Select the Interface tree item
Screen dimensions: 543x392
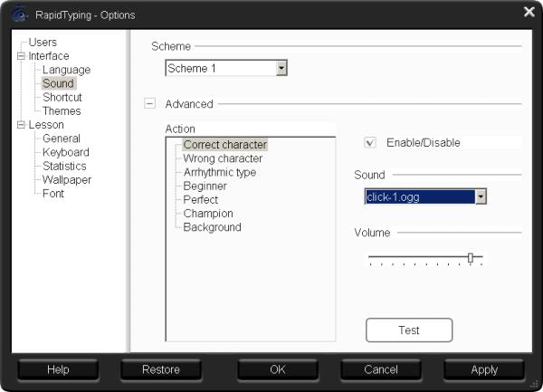[x=49, y=56]
